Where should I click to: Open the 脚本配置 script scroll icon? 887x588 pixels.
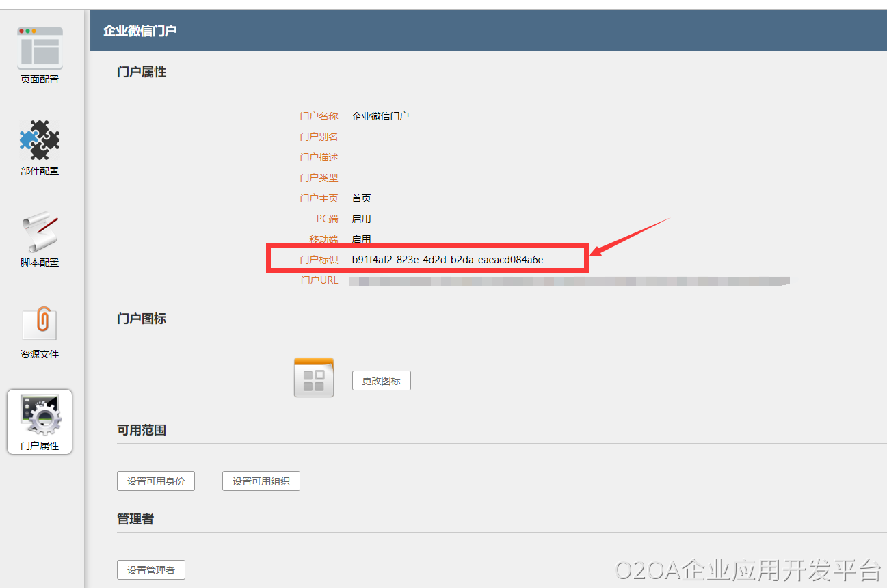pos(40,232)
